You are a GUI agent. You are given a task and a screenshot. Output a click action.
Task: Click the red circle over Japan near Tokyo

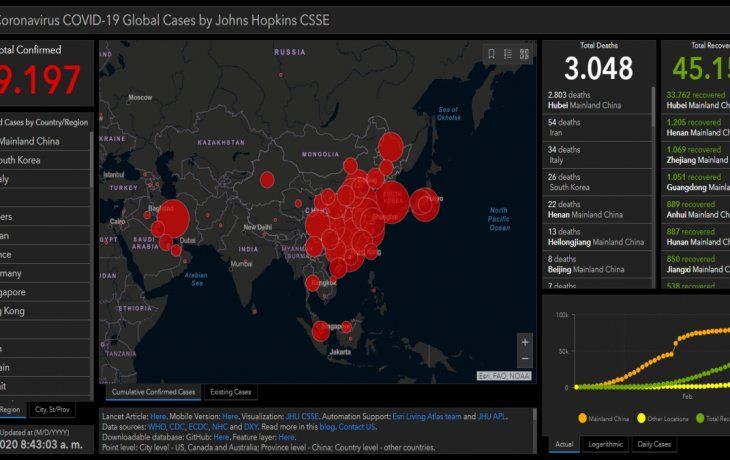click(424, 204)
